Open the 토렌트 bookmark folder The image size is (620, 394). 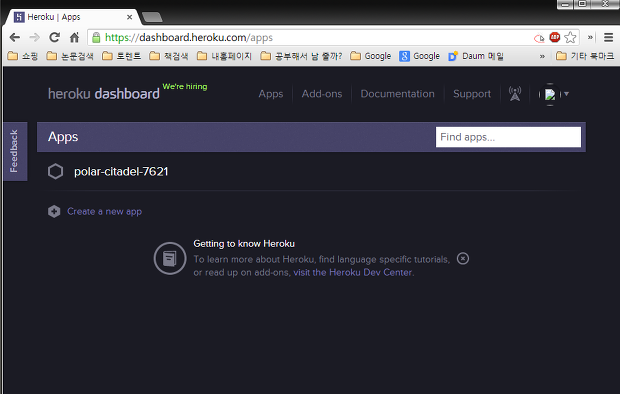121,56
